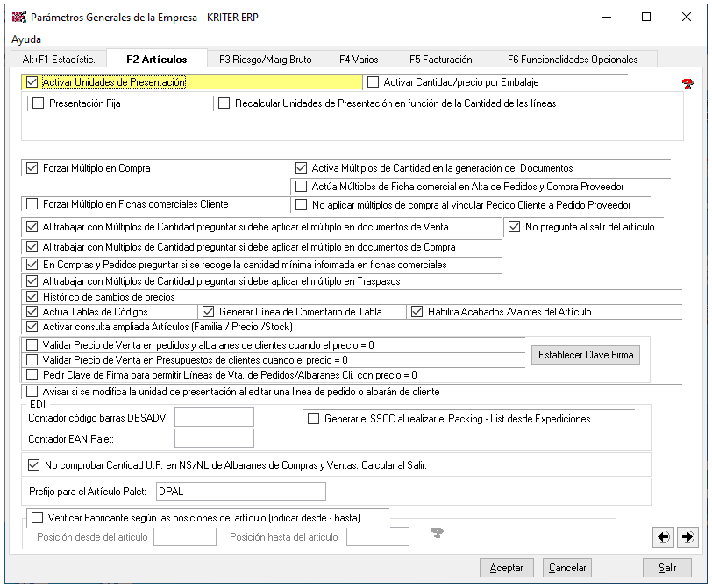Screen dimensions: 712x588
Task: Go to the F4 Varios tab
Action: pos(359,60)
